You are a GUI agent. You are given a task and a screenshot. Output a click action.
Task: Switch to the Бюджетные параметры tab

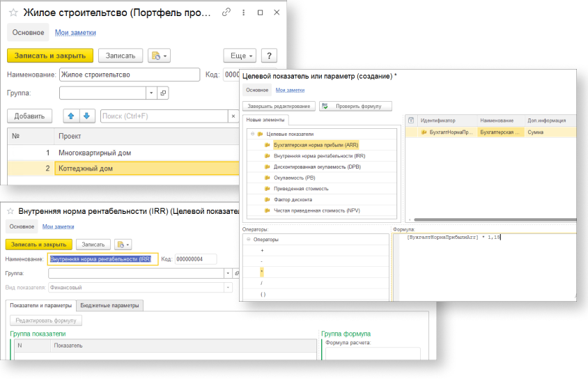pos(110,305)
